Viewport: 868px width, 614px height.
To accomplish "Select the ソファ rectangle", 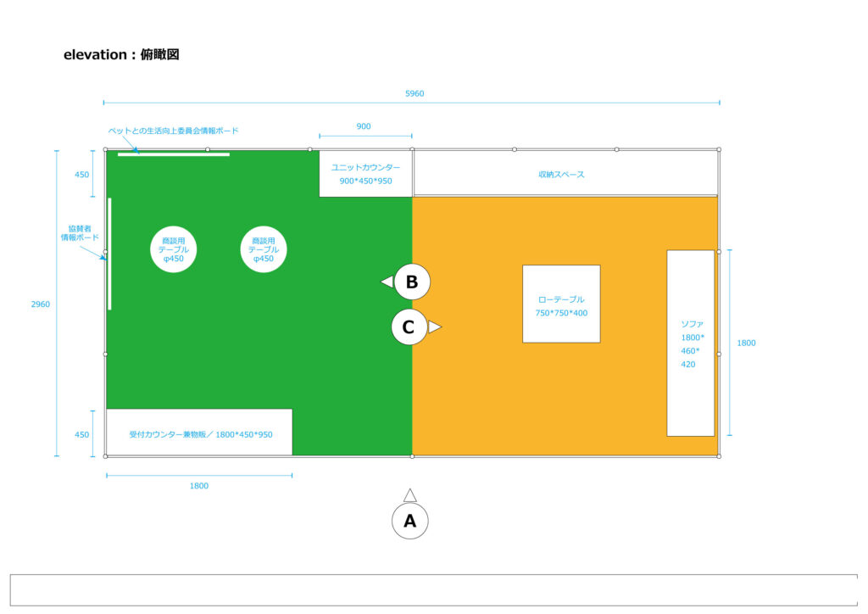I will 691,343.
